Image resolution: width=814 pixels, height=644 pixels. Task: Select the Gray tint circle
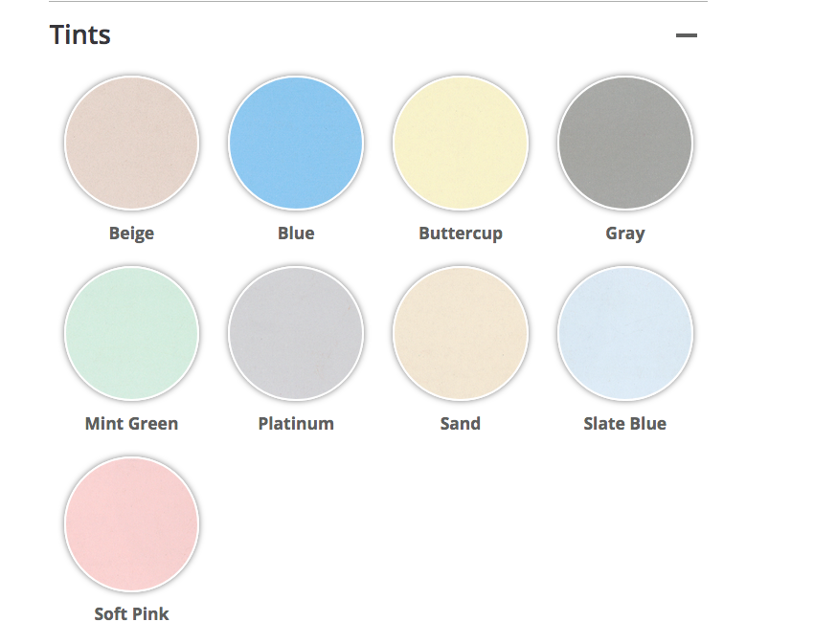pyautogui.click(x=625, y=143)
